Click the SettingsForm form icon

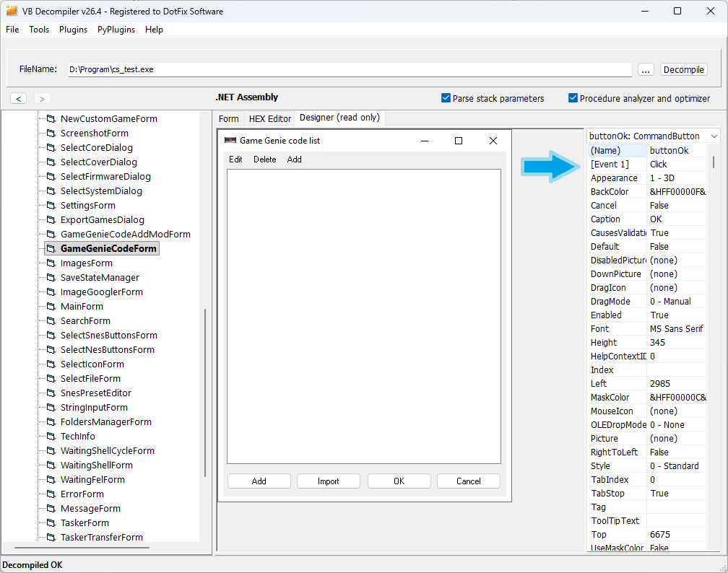coord(51,205)
